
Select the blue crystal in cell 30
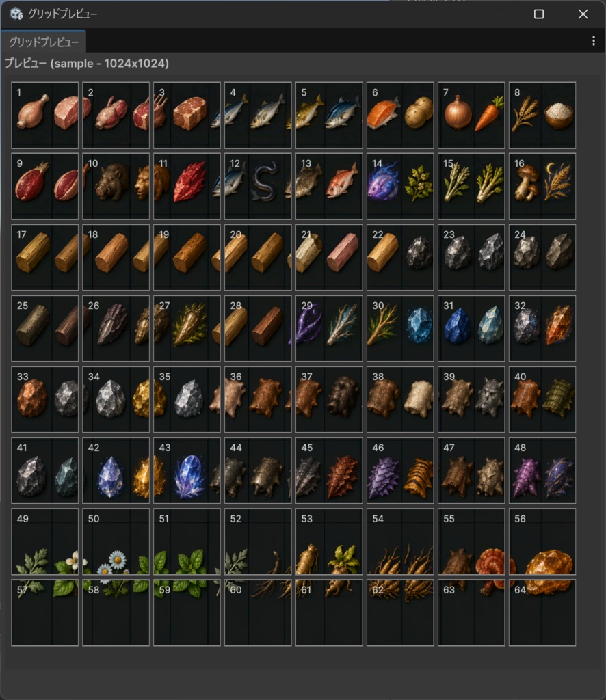click(x=419, y=325)
